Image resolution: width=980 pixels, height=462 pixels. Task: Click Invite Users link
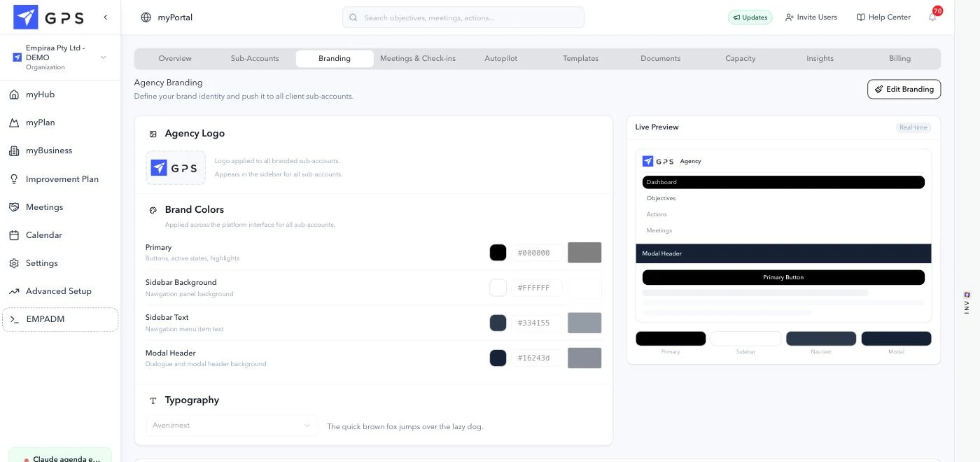coord(811,17)
